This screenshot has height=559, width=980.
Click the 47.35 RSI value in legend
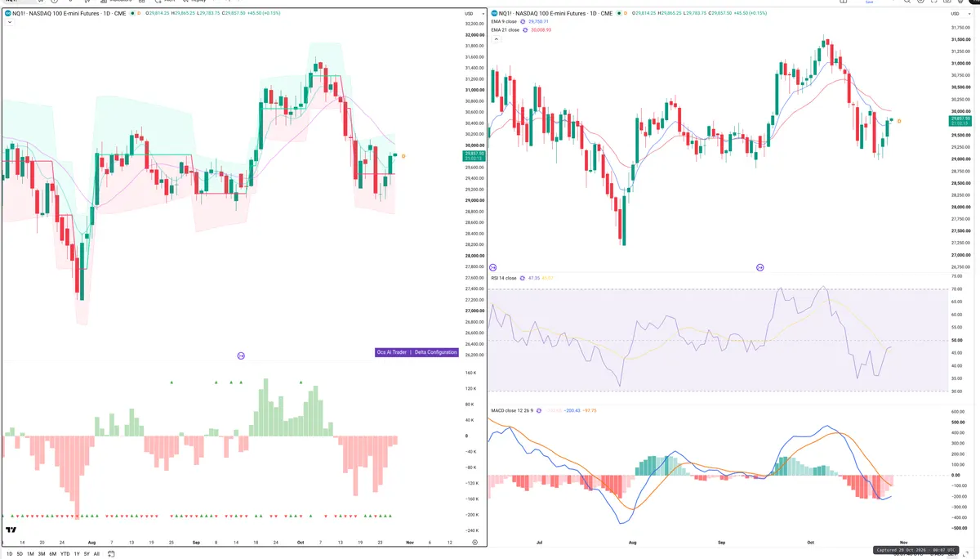(536, 278)
